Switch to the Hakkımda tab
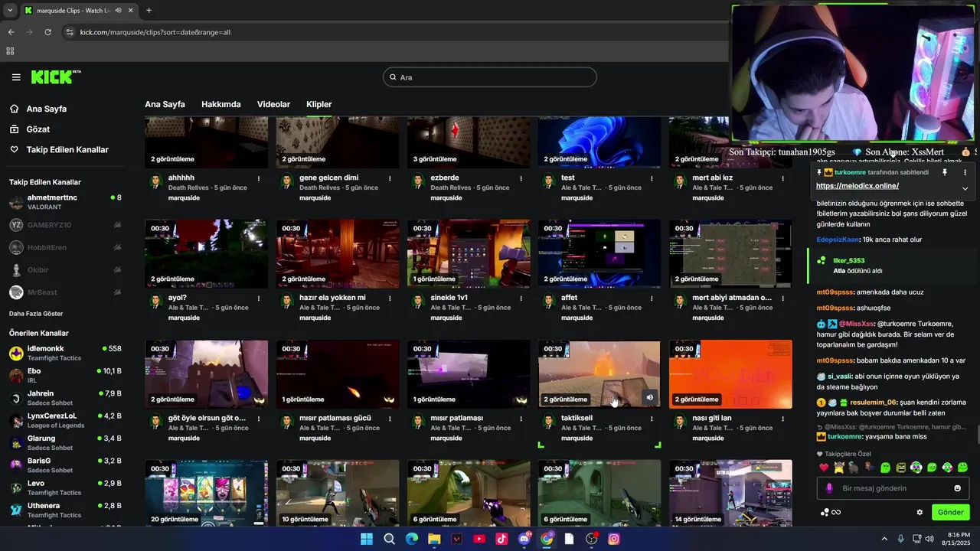980x551 pixels. pyautogui.click(x=220, y=104)
